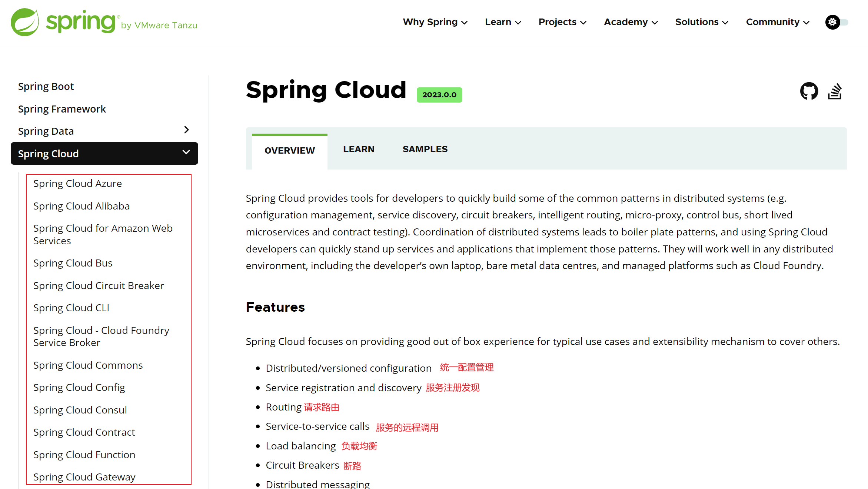
Task: Select Spring Cloud sidebar item
Action: coord(104,154)
